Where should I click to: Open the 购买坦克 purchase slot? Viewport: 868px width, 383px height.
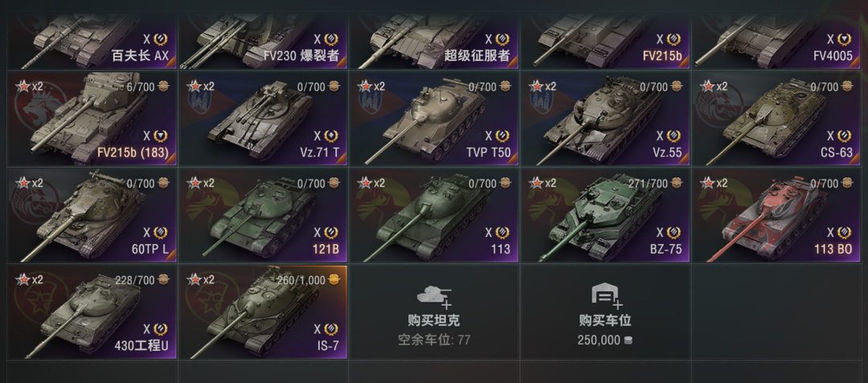coord(434,312)
